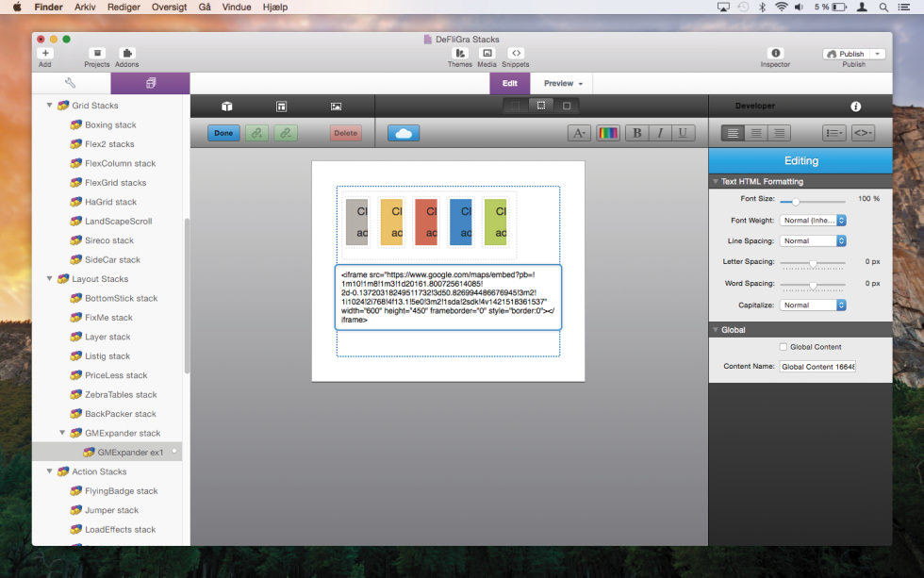Click the Wi-Fi menu bar icon
924x578 pixels.
coord(782,7)
